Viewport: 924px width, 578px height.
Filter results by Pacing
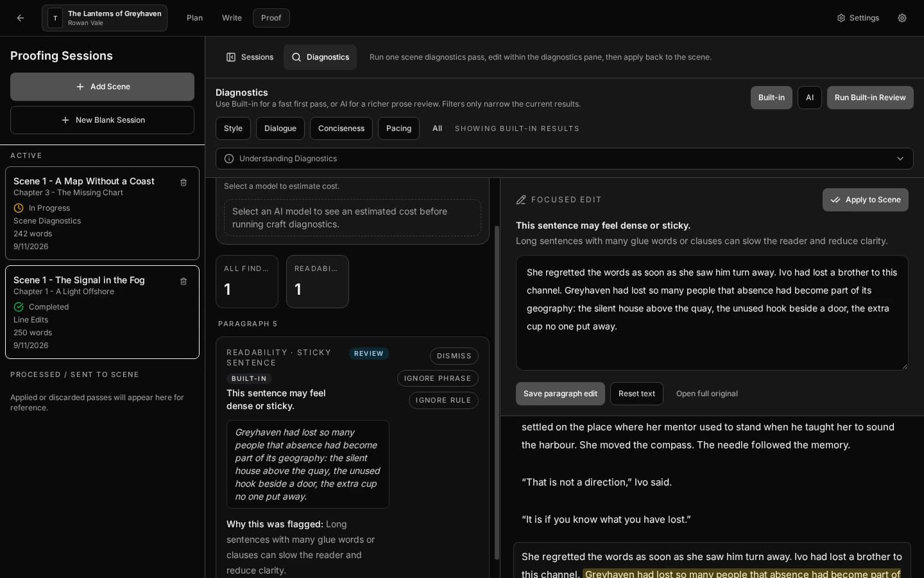pos(398,128)
